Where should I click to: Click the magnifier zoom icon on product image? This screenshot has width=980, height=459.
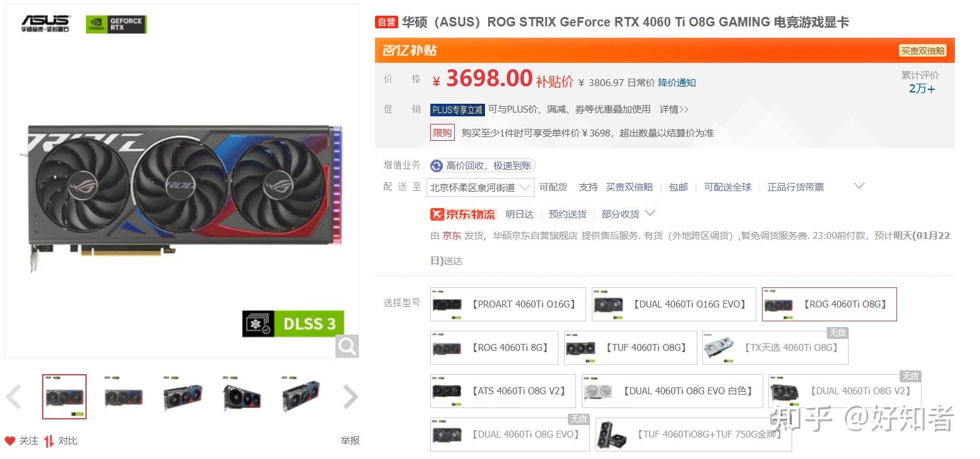(x=347, y=346)
